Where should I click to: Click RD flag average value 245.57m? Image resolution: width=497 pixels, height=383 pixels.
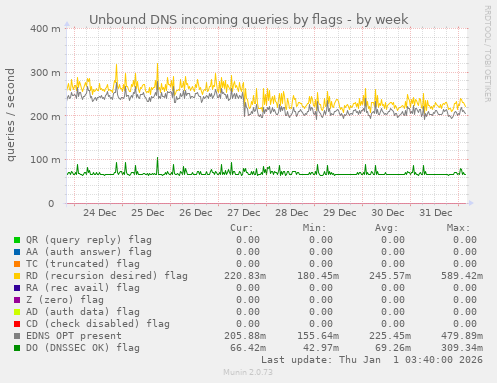pos(390,276)
